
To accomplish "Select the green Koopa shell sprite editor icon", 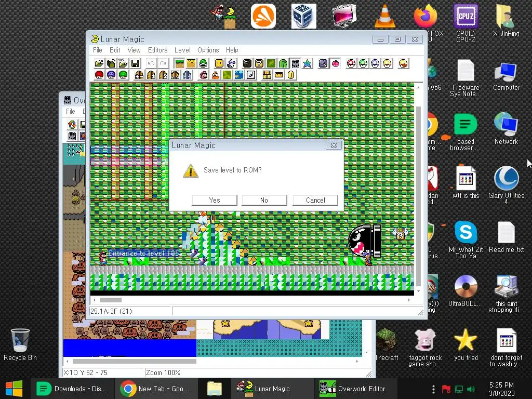I will click(x=203, y=63).
